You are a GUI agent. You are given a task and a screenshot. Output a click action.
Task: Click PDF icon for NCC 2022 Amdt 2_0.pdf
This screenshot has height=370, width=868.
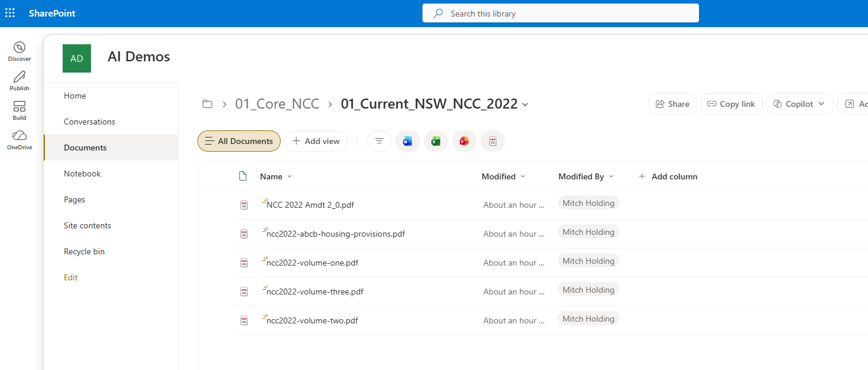pos(244,205)
